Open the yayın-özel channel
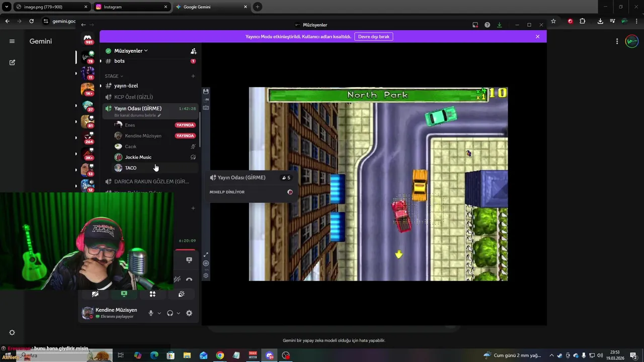This screenshot has width=644, height=362. coord(149,85)
